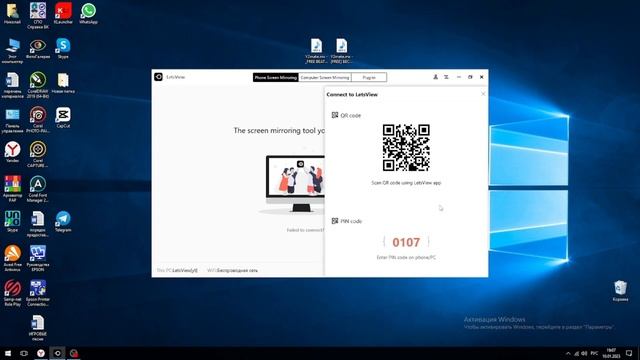The image size is (640, 360).
Task: Click the QR code image
Action: tap(406, 147)
